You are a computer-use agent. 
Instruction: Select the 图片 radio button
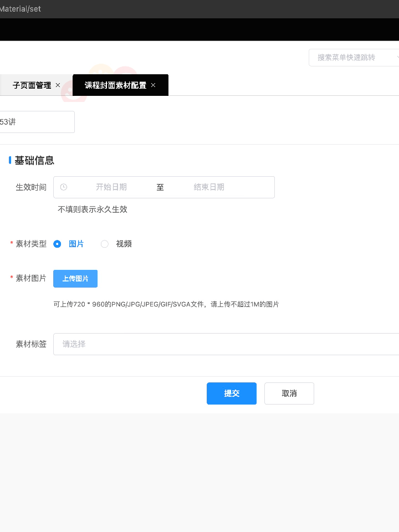(57, 244)
